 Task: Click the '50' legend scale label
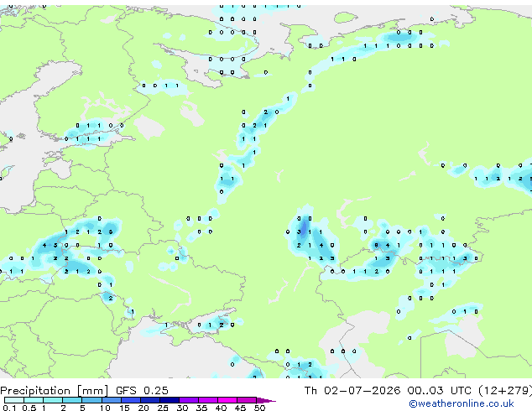tap(260, 408)
